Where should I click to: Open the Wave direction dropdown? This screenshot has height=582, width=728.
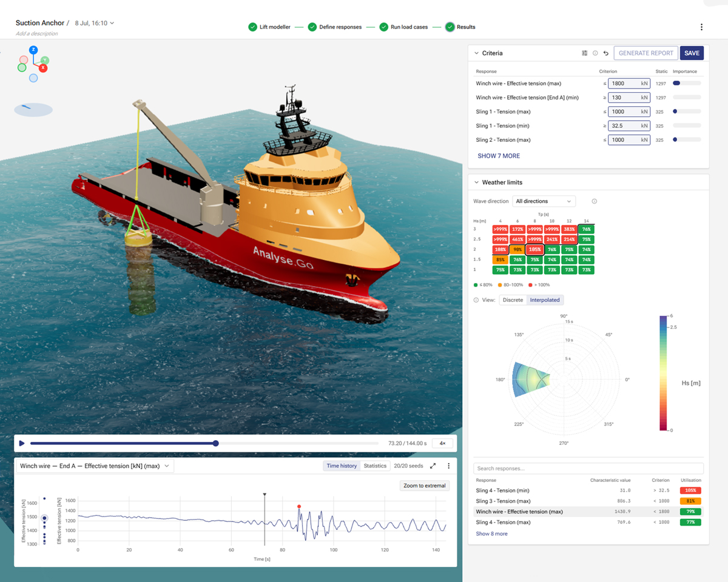coord(544,201)
